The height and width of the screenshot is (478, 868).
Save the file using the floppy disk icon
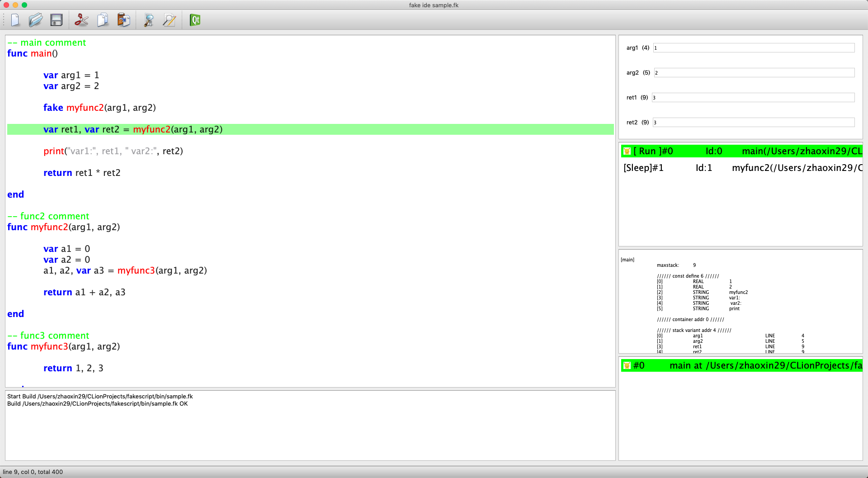coord(57,20)
